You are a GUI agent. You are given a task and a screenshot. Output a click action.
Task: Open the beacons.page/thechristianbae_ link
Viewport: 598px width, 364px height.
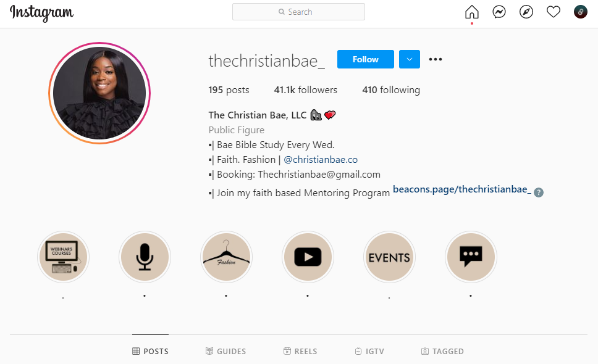[462, 189]
